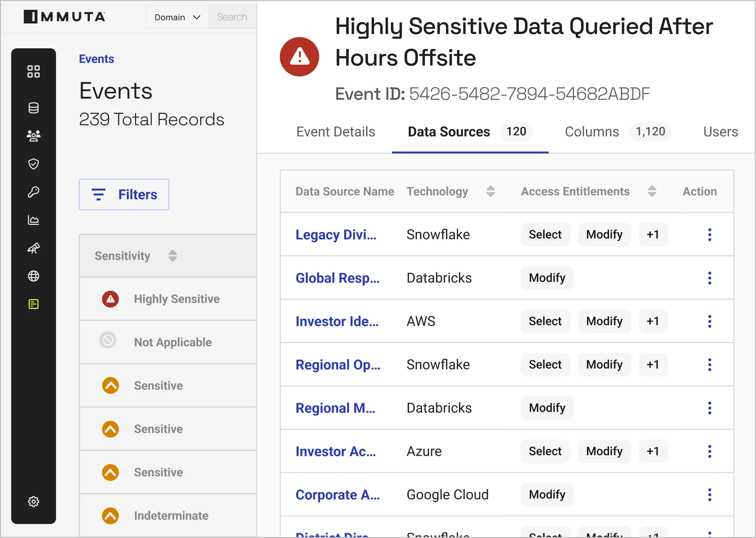This screenshot has height=538, width=756.
Task: Open the Filters button
Action: 124,195
